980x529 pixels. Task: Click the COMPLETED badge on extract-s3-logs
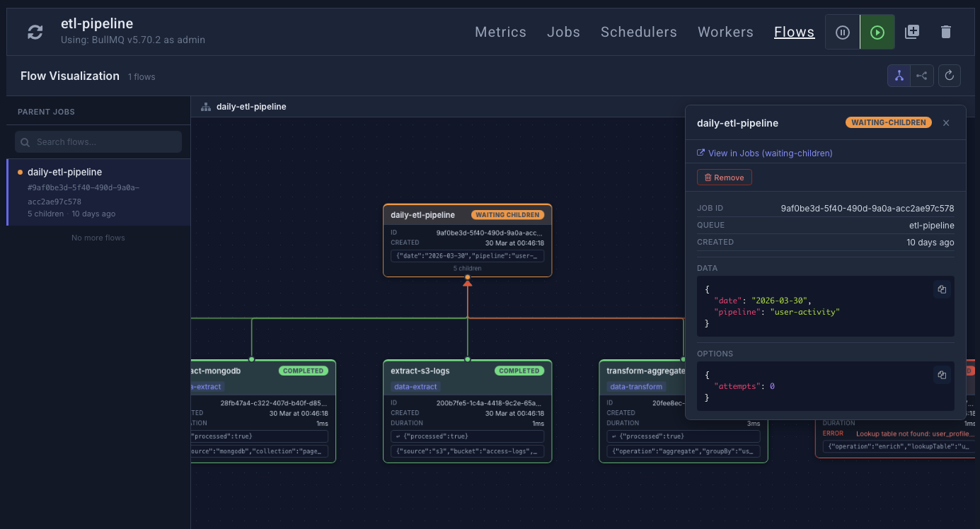click(519, 371)
